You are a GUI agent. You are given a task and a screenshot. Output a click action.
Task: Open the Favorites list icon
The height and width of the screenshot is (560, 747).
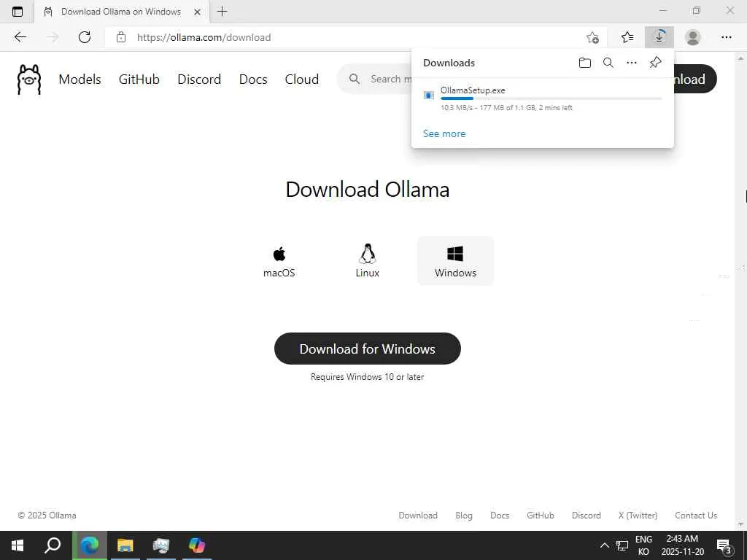[x=627, y=37]
